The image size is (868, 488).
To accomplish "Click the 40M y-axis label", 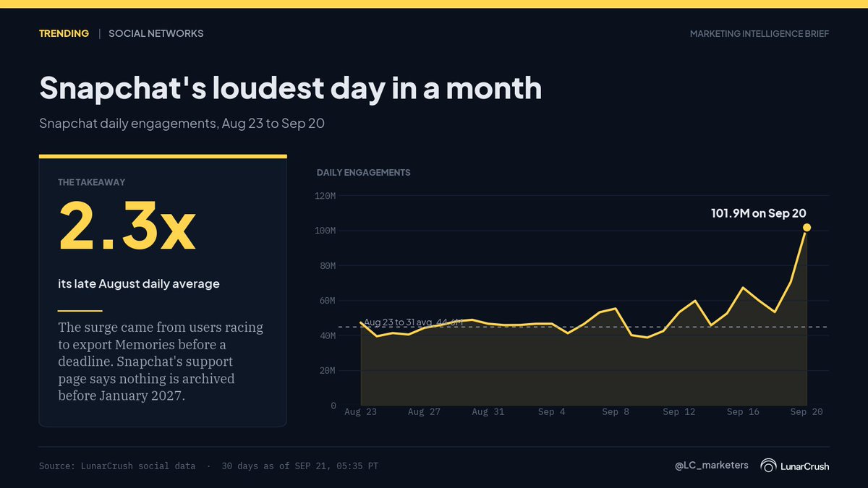I will (328, 336).
